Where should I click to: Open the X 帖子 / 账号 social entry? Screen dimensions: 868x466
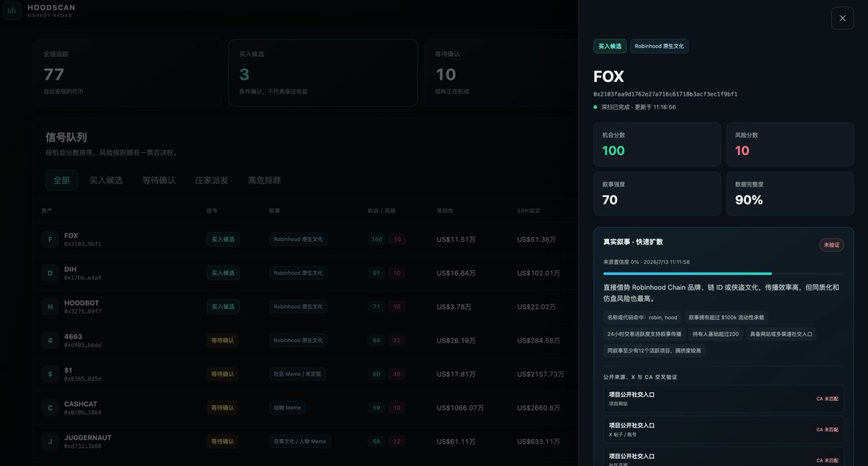coord(723,429)
